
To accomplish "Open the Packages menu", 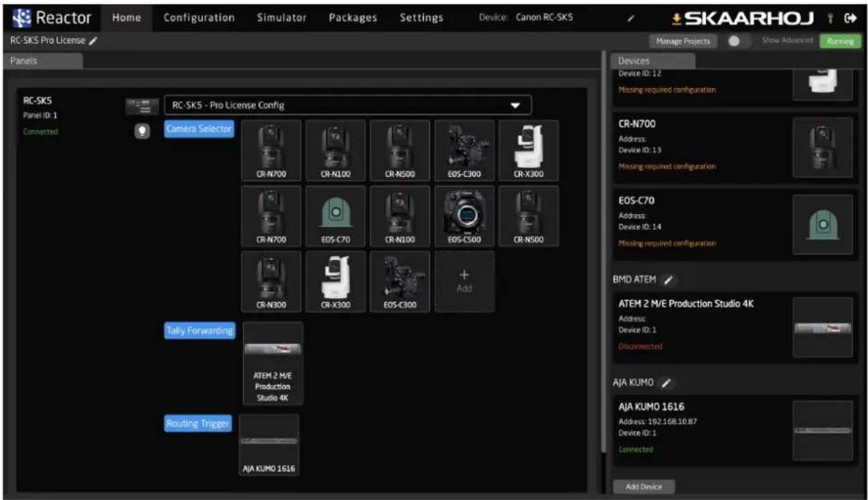I will (x=353, y=18).
